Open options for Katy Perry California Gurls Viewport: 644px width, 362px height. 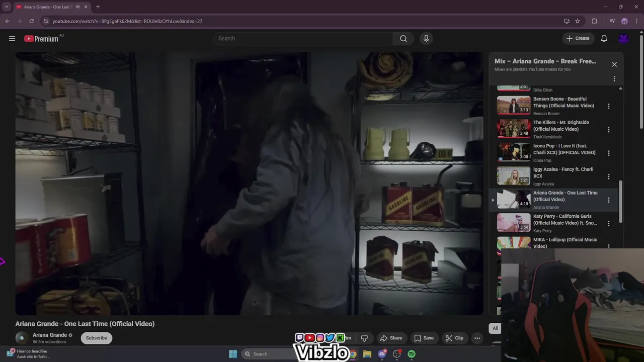[609, 223]
